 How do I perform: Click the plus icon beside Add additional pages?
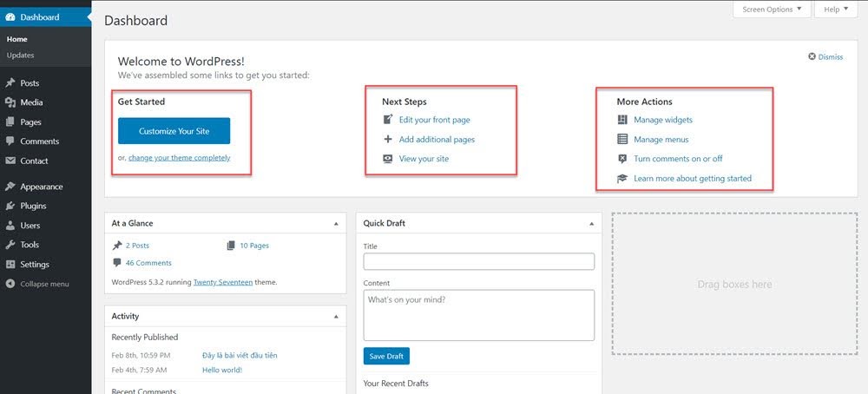pyautogui.click(x=388, y=140)
